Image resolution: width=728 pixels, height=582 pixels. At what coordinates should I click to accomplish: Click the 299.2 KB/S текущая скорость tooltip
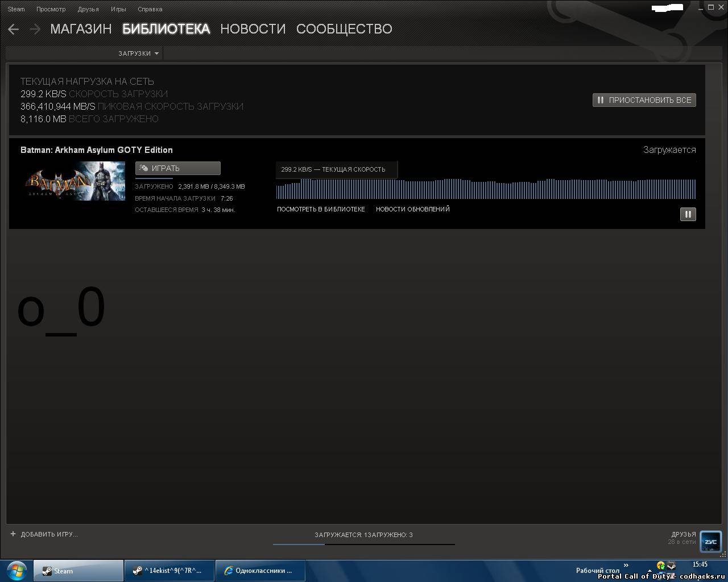336,169
